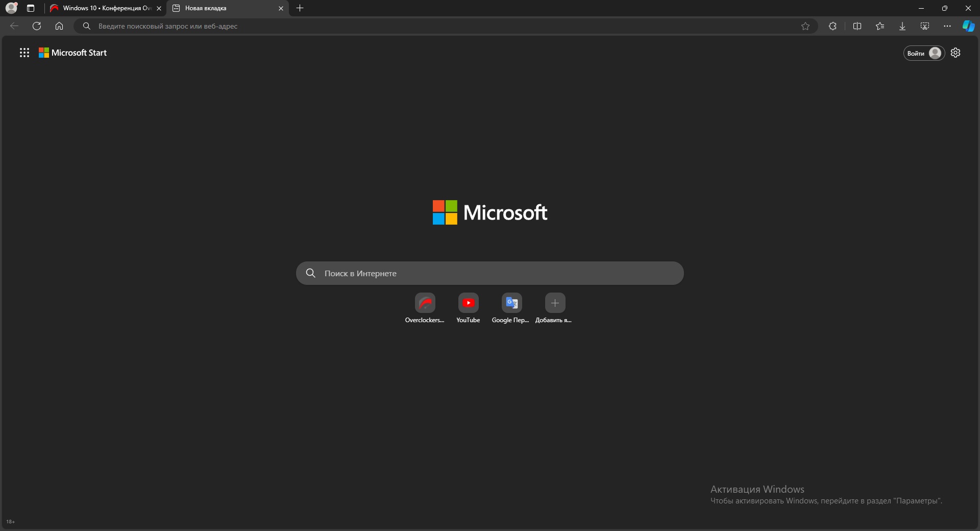The width and height of the screenshot is (980, 531).
Task: Open the Favorites list icon
Action: tap(880, 26)
